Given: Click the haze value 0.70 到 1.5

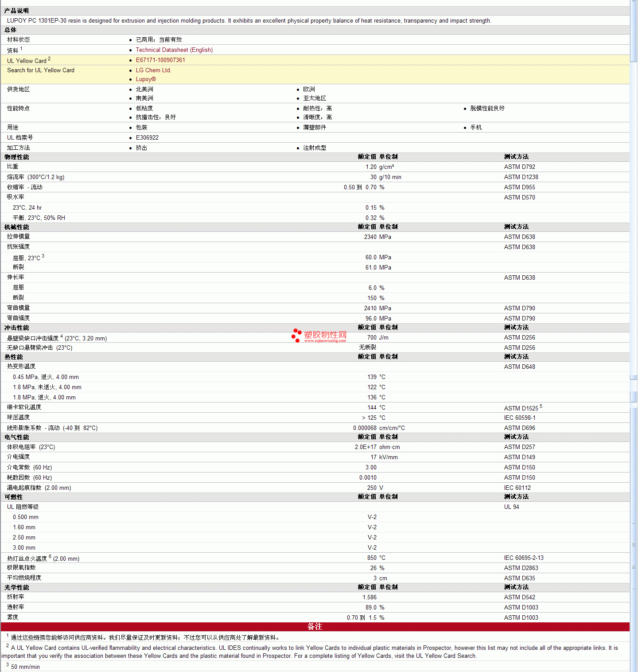Looking at the screenshot, I should coord(362,618).
